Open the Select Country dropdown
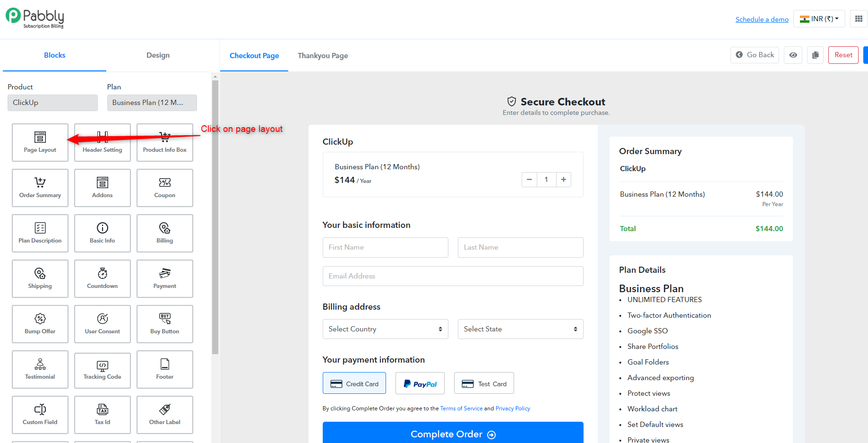 [x=386, y=329]
